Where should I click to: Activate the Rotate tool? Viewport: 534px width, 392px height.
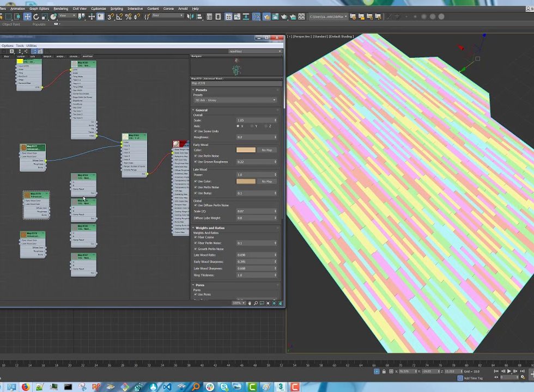click(x=36, y=16)
